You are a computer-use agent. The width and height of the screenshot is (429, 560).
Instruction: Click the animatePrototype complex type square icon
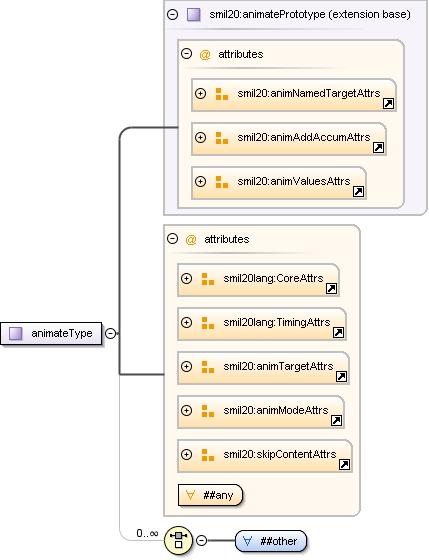(x=194, y=15)
